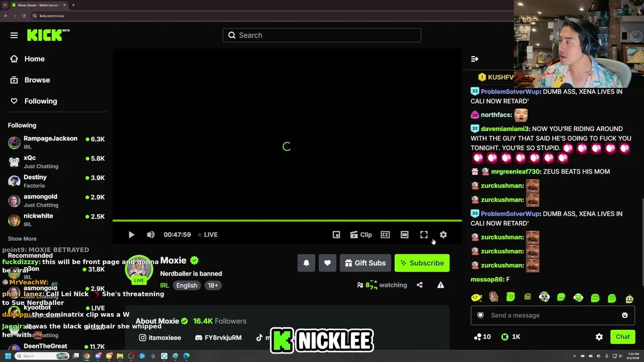Collapse the chat panel with arrow icon
Viewport: 644px width, 362px height.
[x=474, y=59]
